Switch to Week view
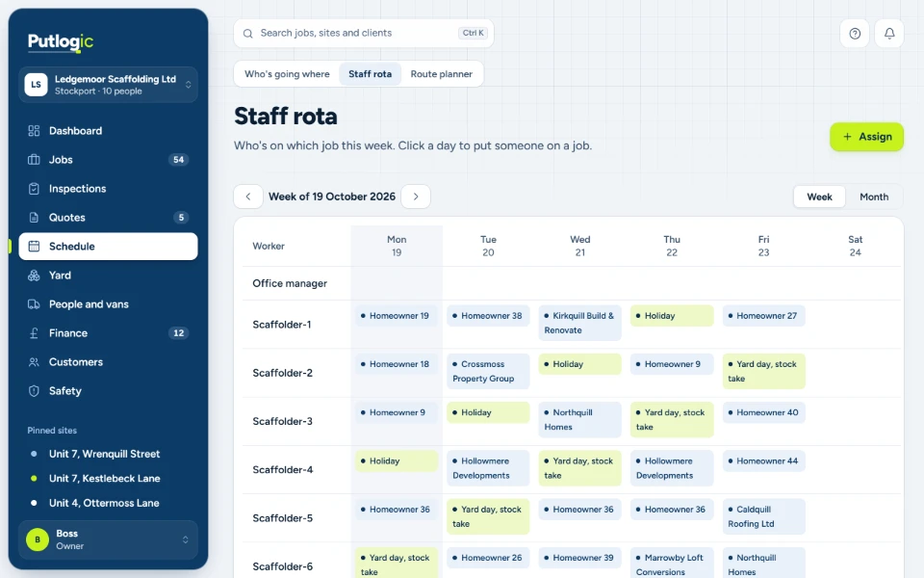This screenshot has height=578, width=924. click(x=819, y=197)
